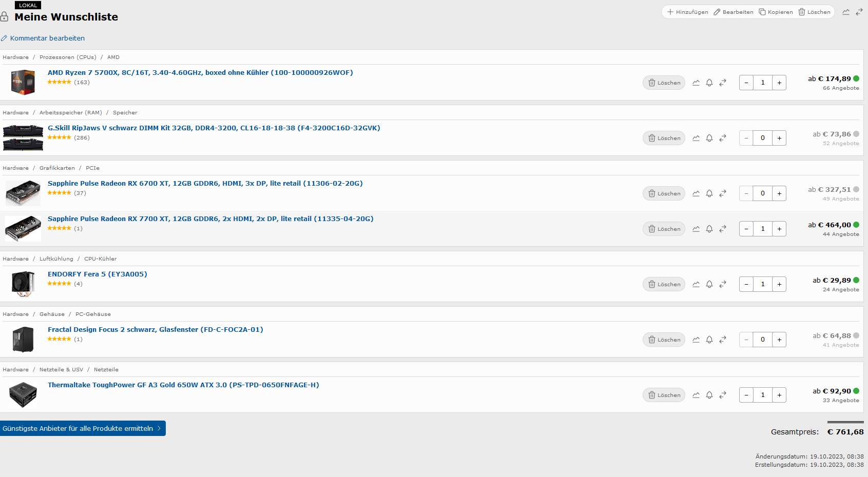
Task: Open Thermaltake ToughPower GF A3 product link
Action: tap(183, 385)
